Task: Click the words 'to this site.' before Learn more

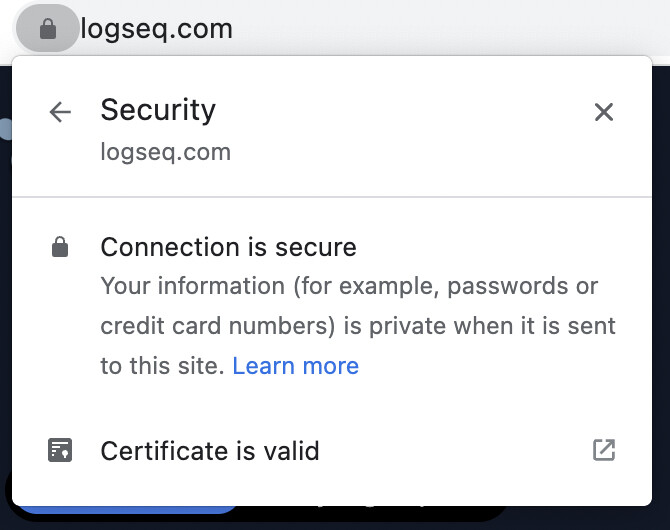Action: (x=162, y=366)
